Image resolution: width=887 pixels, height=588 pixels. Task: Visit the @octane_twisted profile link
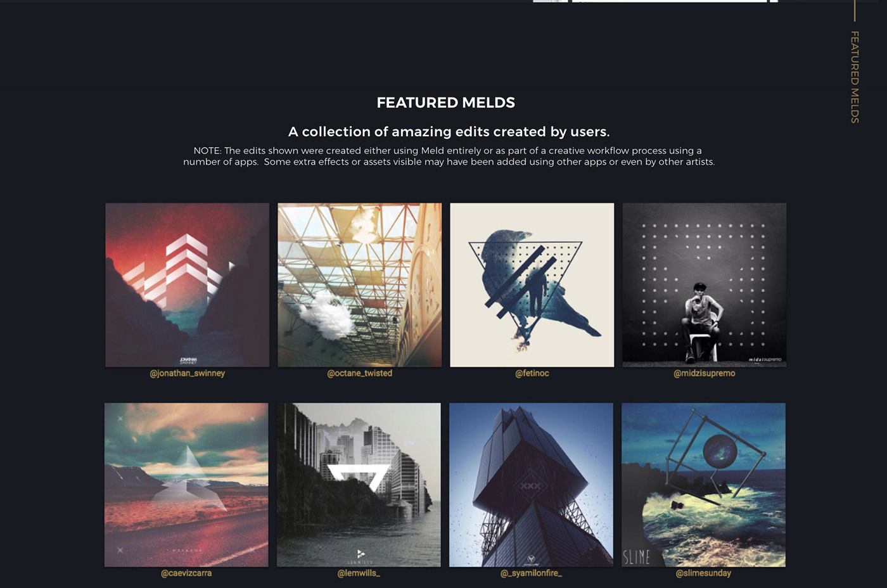[360, 373]
